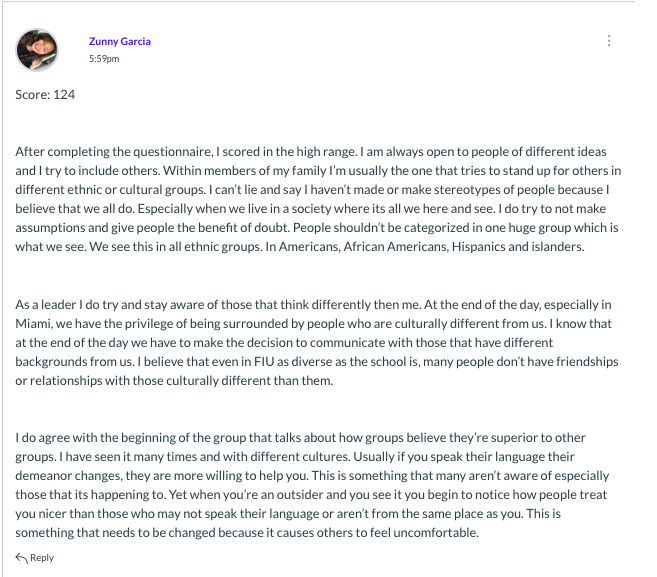
Task: Click the 5:59pm timestamp
Action: coord(104,59)
